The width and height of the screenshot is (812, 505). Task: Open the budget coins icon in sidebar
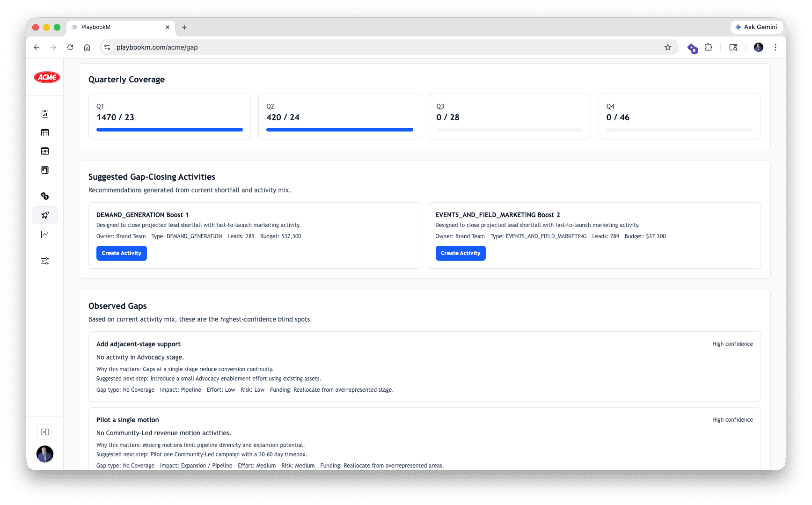pyautogui.click(x=44, y=196)
